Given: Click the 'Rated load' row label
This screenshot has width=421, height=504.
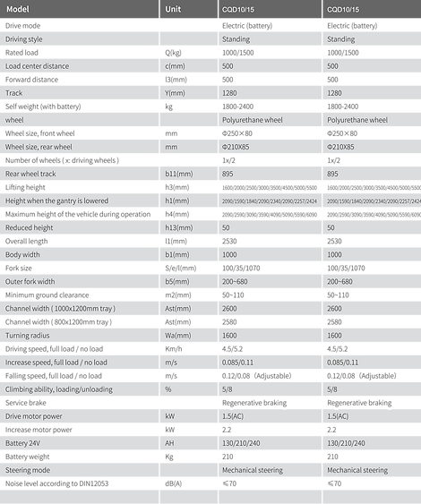Looking at the screenshot, I should (x=21, y=53).
